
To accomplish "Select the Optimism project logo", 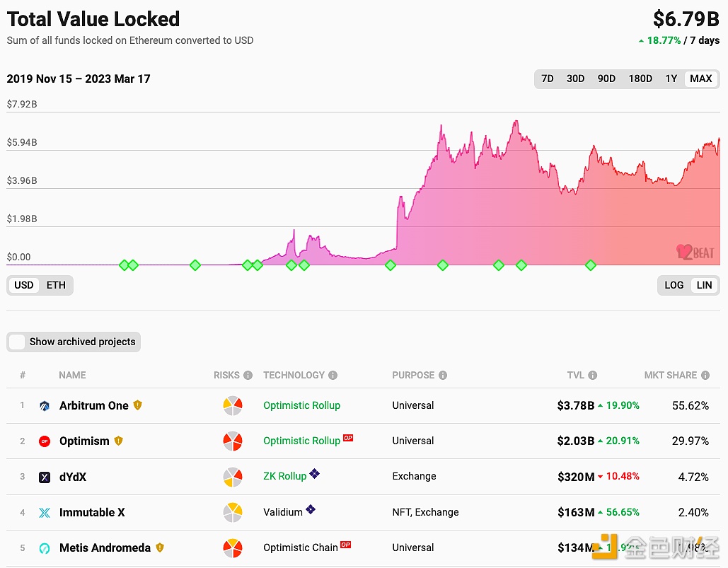I will click(x=44, y=441).
